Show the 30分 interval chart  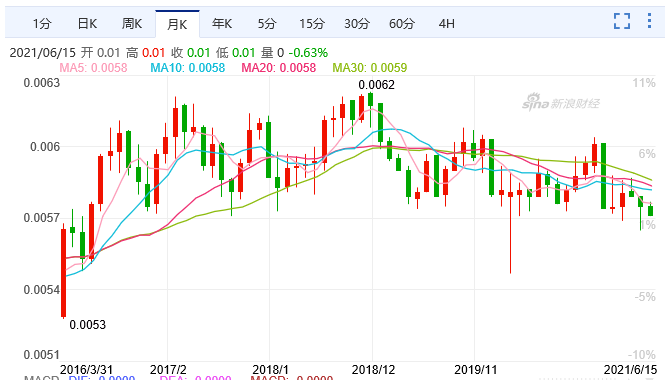(x=356, y=24)
